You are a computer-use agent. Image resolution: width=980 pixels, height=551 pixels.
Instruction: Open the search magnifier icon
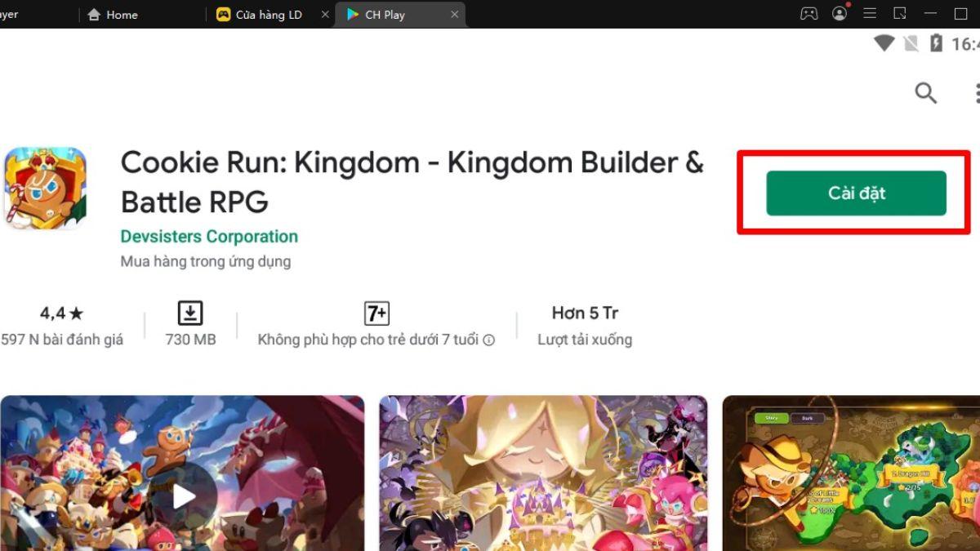tap(925, 93)
